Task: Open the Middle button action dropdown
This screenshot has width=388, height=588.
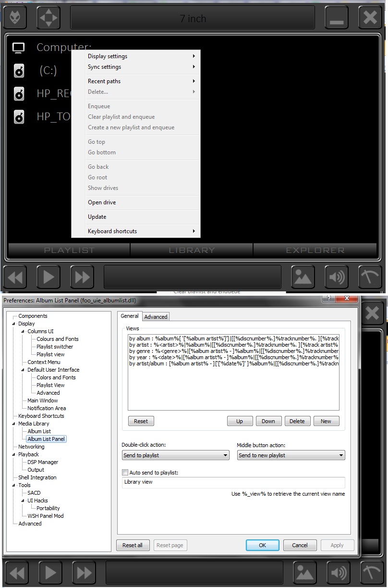Action: [291, 455]
